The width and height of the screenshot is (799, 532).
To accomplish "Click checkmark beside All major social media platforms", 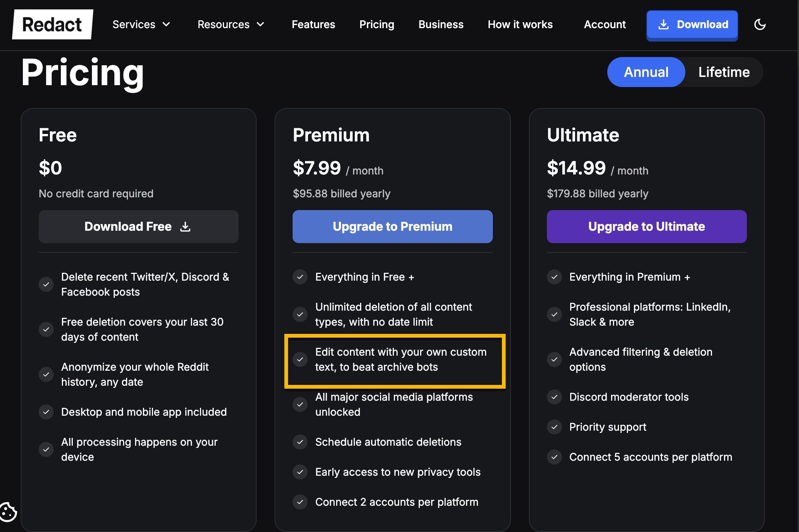I will [300, 404].
